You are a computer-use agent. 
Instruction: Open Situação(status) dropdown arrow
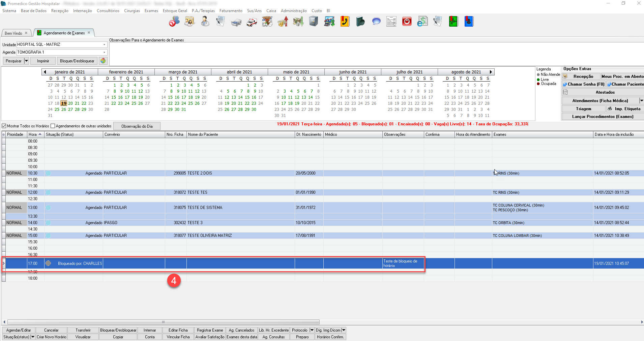pyautogui.click(x=33, y=337)
